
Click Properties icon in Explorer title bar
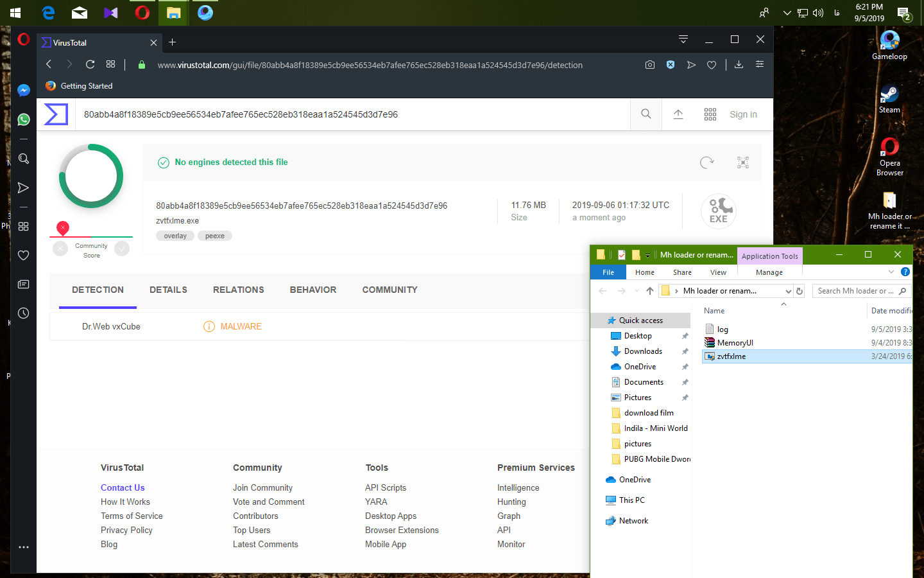[622, 255]
